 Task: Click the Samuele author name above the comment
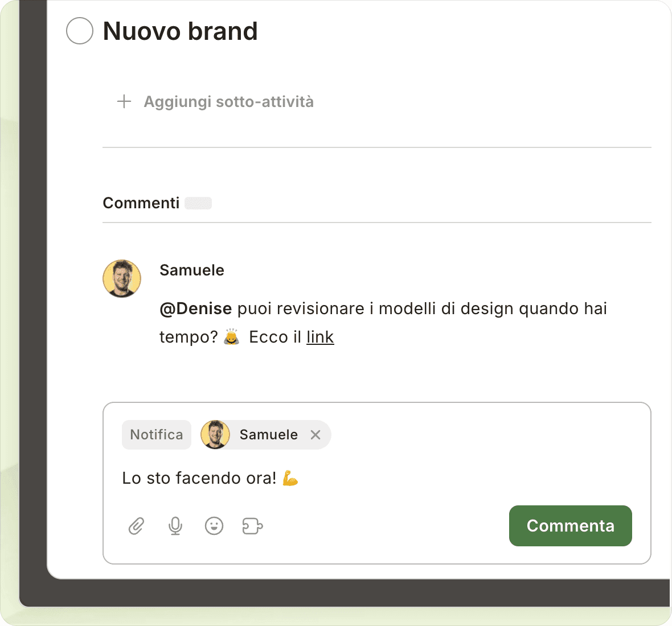(192, 270)
